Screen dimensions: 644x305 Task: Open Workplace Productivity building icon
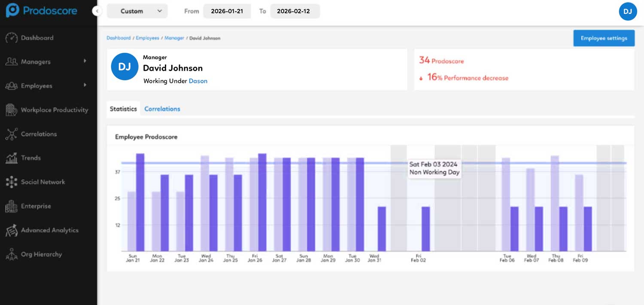point(12,110)
